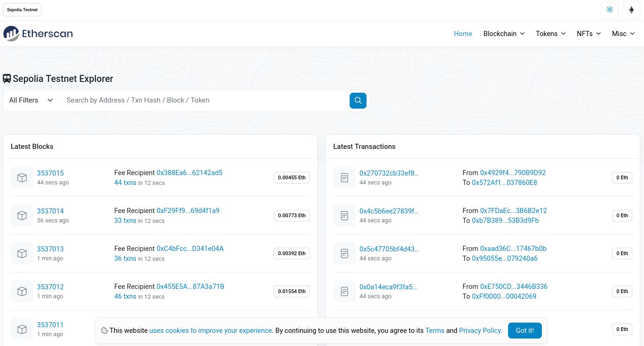Click the cube icon for block 3537015
Image resolution: width=644 pixels, height=346 pixels.
click(x=22, y=177)
